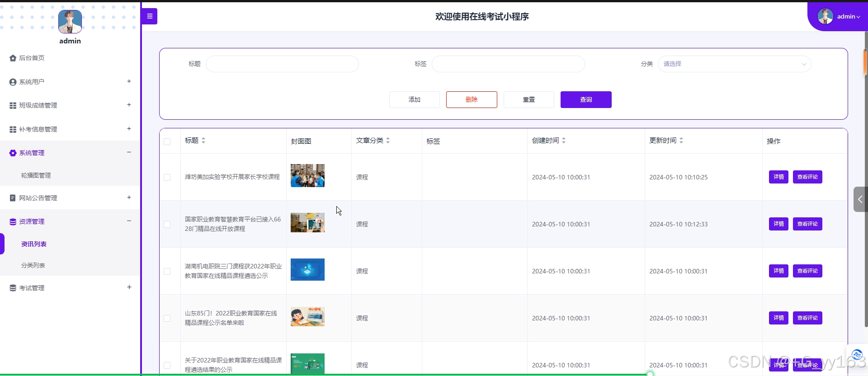Expand 班级成绩管理 with its plus sign
The image size is (868, 376).
[129, 105]
